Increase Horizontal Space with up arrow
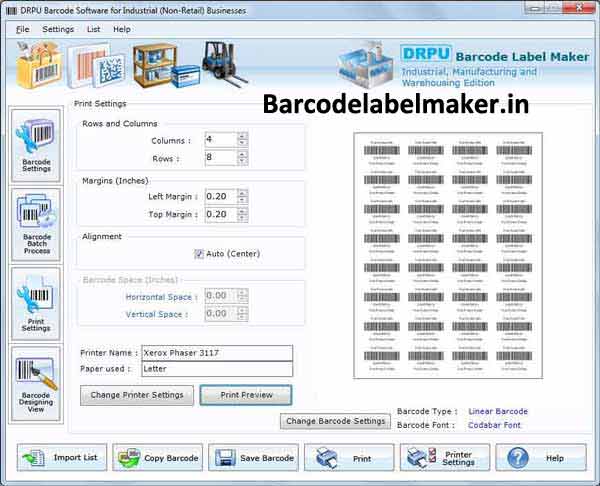 (242, 292)
